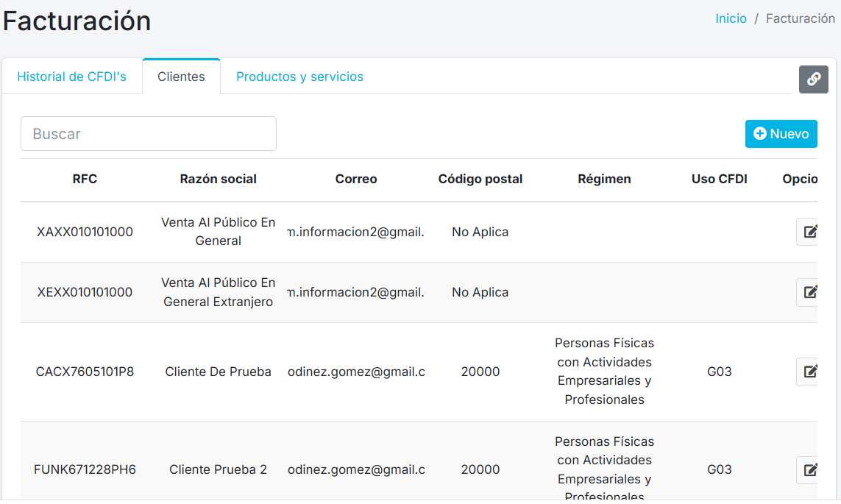Edit the CACX7605101P8 client row
Image resolution: width=841 pixels, height=504 pixels.
click(x=809, y=372)
